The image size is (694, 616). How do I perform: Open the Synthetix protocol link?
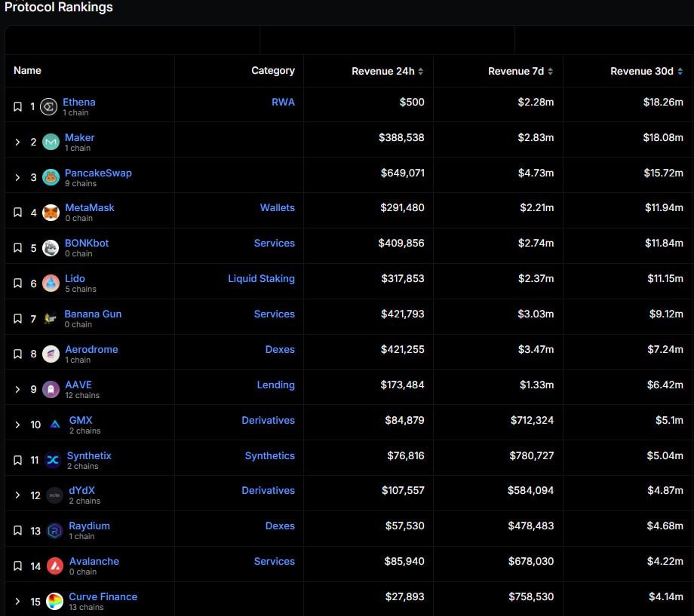click(89, 455)
